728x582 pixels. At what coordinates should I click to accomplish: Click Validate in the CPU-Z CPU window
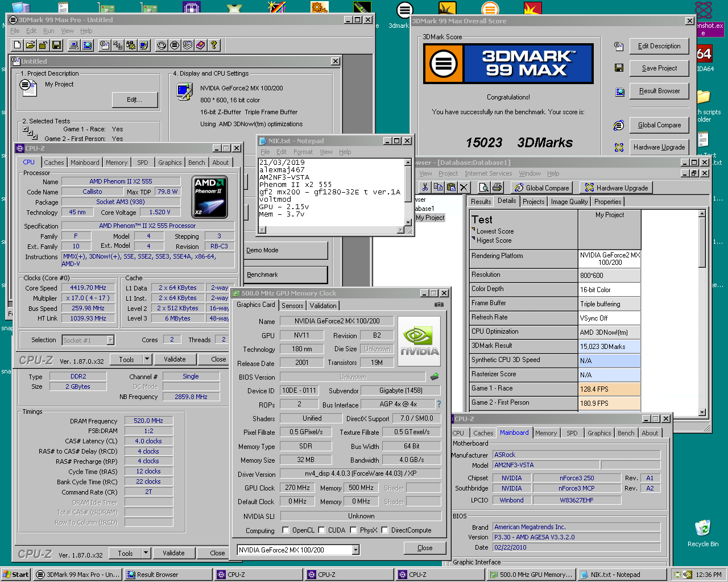click(175, 359)
